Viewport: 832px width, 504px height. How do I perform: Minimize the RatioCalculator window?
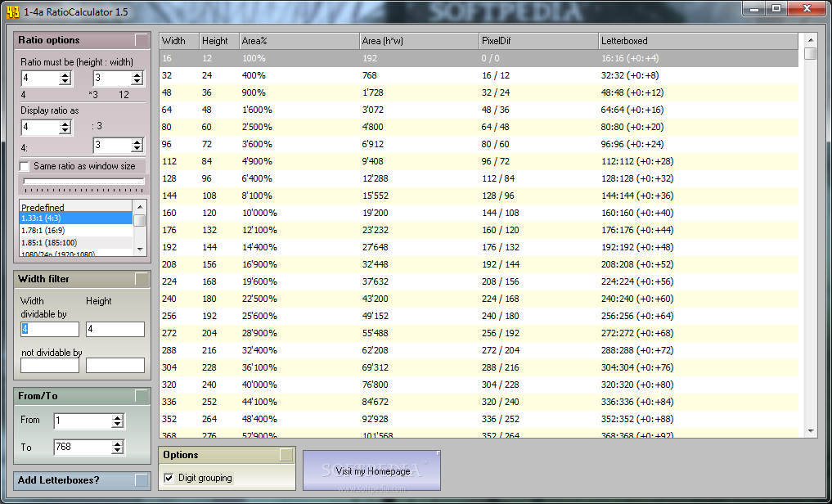tap(754, 8)
